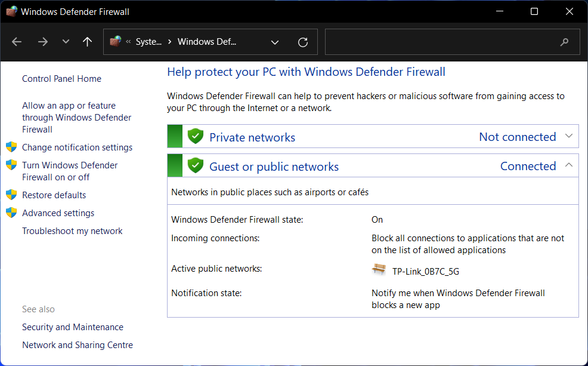588x366 pixels.
Task: Click the Incoming connections label
Action: tap(215, 238)
